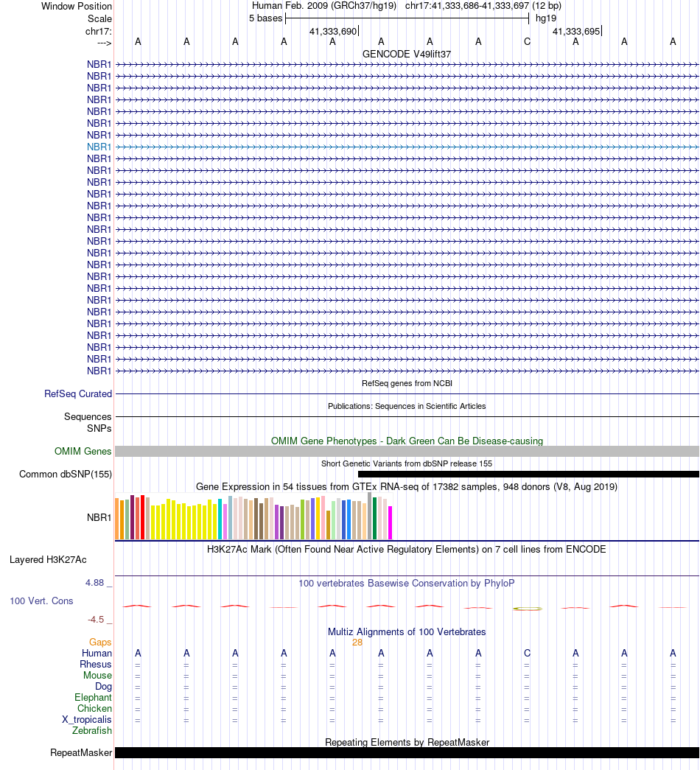Image resolution: width=700 pixels, height=770 pixels.
Task: Select the Elephant alignment row label
Action: [x=93, y=698]
